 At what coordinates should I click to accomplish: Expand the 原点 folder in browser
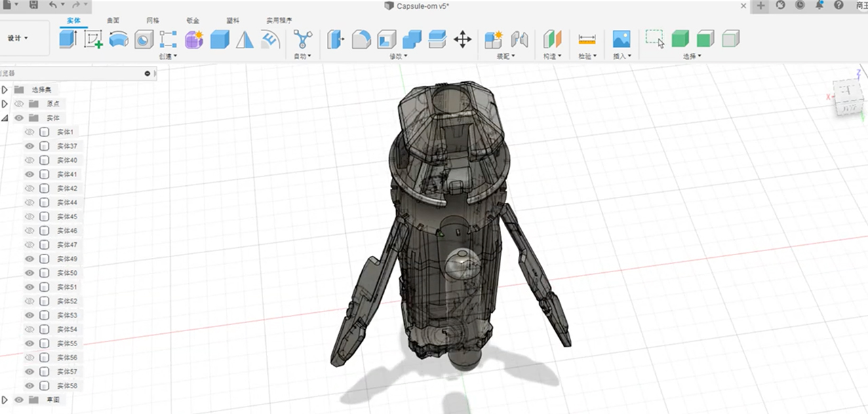pyautogui.click(x=5, y=104)
